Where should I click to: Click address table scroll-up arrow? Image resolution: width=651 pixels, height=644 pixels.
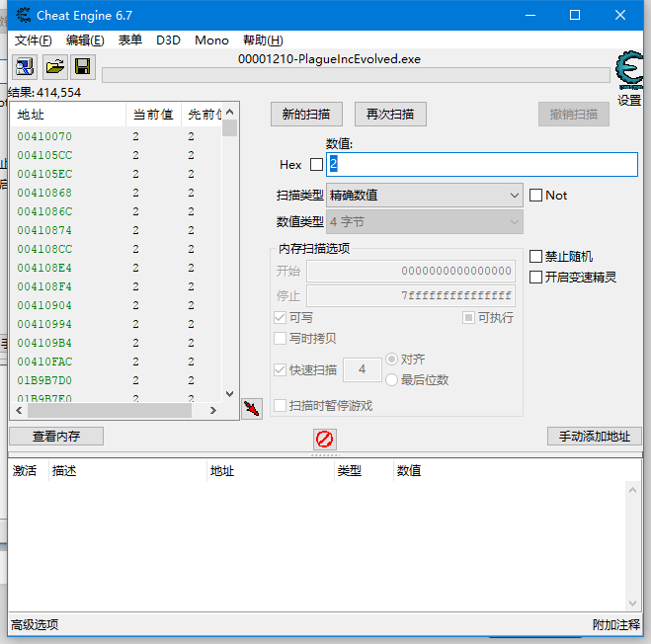point(633,490)
